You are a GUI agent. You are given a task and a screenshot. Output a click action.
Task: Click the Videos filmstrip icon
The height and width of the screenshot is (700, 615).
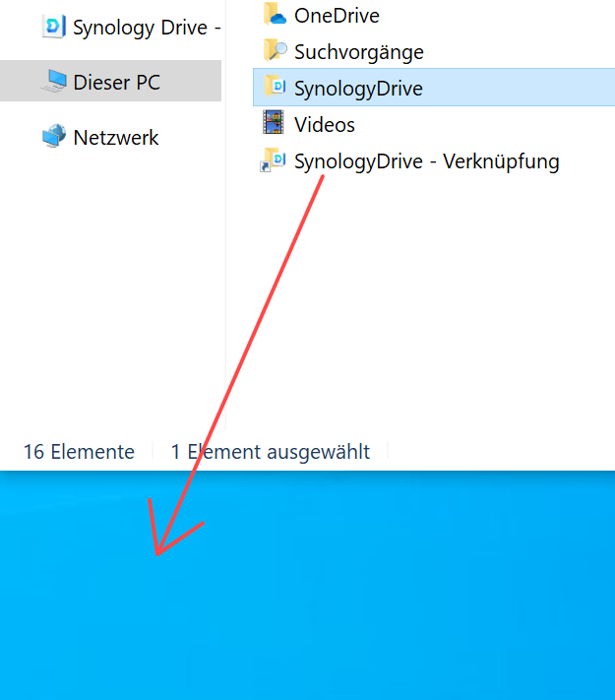[274, 123]
